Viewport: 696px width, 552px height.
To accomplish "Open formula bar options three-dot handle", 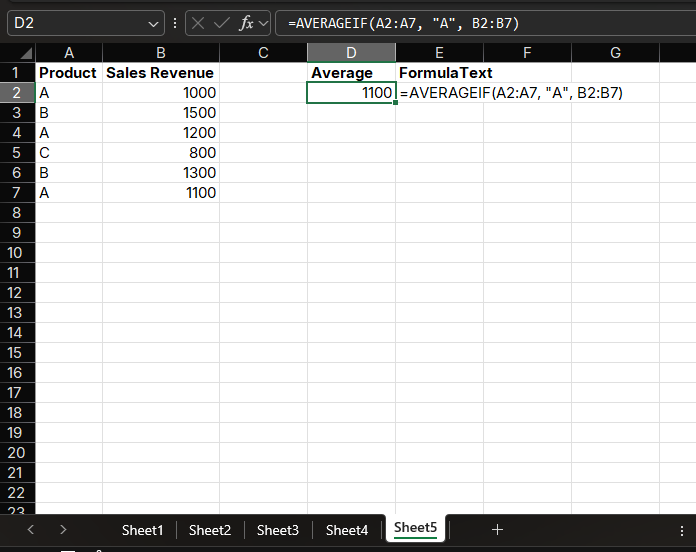I will coord(175,23).
